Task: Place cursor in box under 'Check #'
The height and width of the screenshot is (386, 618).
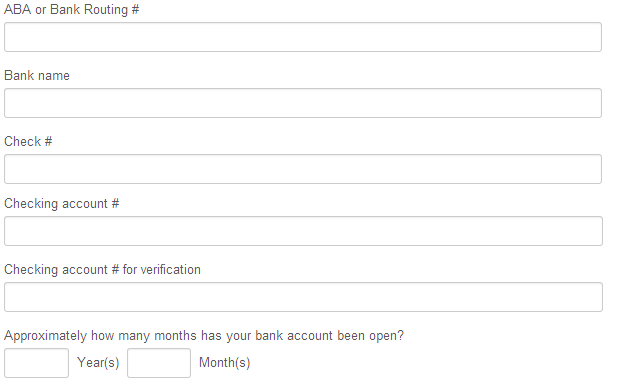Action: [303, 169]
